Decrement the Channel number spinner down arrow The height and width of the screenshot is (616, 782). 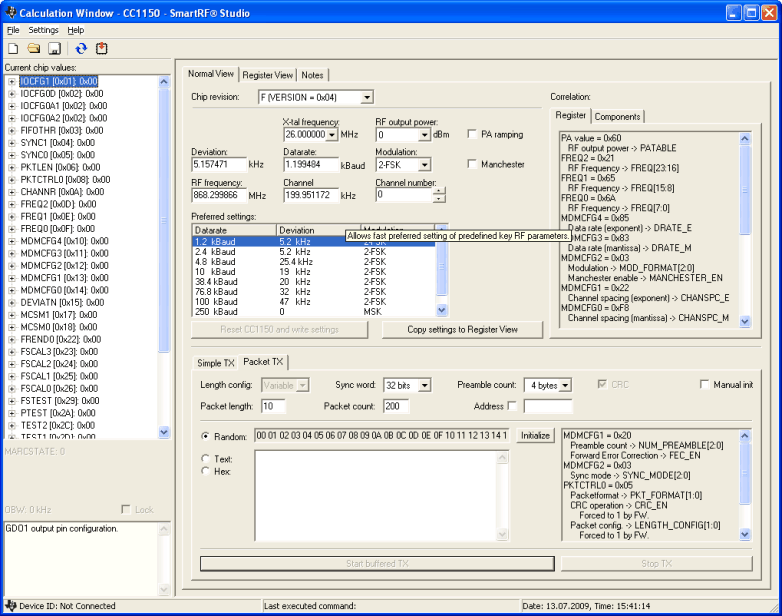pyautogui.click(x=439, y=199)
